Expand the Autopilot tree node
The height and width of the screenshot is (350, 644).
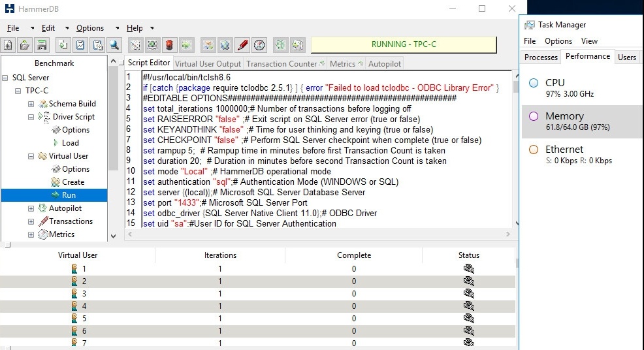tap(31, 208)
